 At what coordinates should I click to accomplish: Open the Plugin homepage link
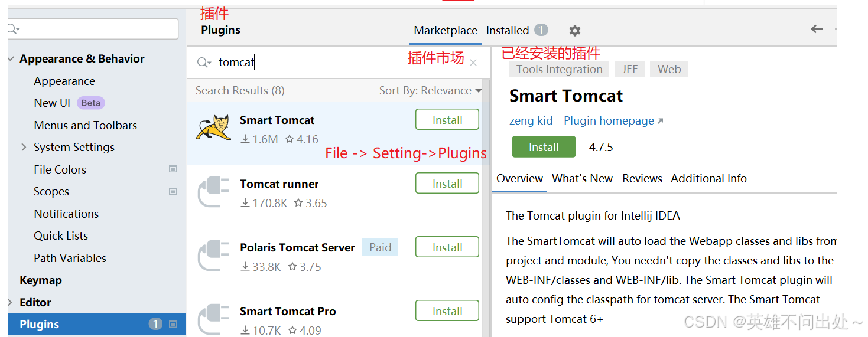[613, 121]
